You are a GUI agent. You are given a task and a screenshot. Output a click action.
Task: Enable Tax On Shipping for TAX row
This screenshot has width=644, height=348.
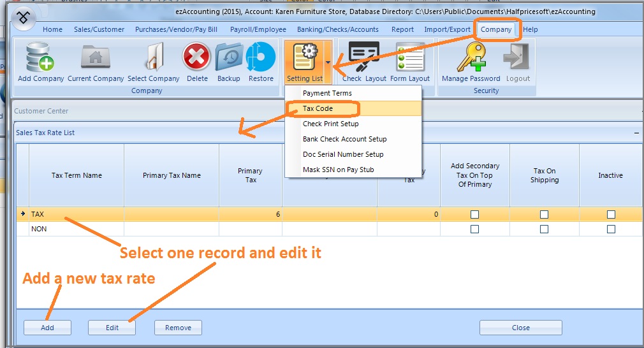point(544,215)
